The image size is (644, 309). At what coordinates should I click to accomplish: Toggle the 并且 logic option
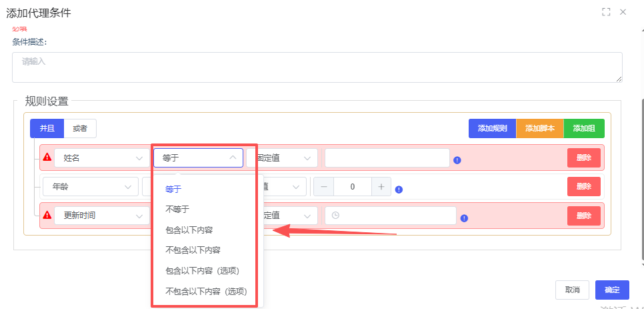(x=47, y=129)
